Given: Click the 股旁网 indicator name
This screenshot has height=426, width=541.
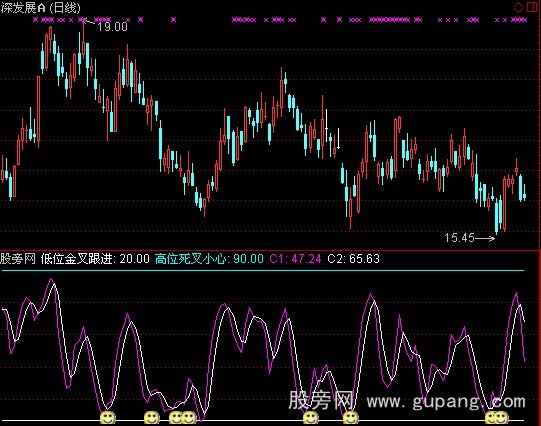Looking at the screenshot, I should [x=18, y=258].
